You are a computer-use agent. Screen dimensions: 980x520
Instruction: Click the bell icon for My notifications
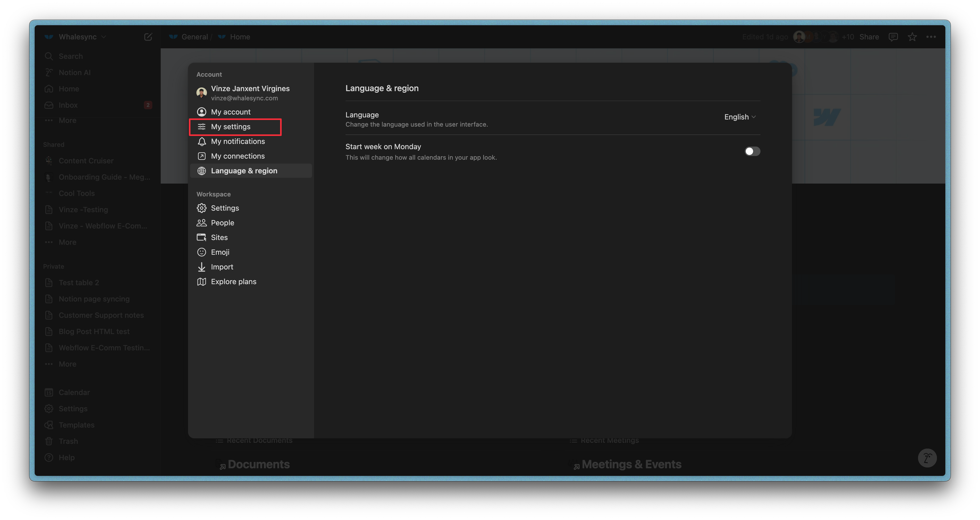[201, 142]
